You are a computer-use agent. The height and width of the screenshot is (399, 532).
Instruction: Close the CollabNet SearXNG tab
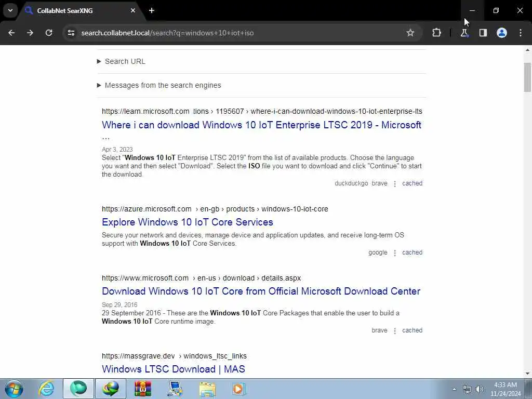pos(133,10)
